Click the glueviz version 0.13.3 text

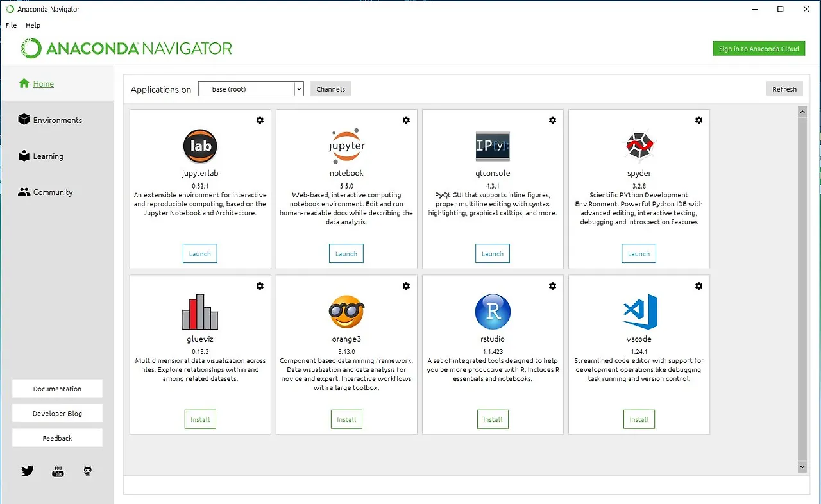(x=200, y=351)
